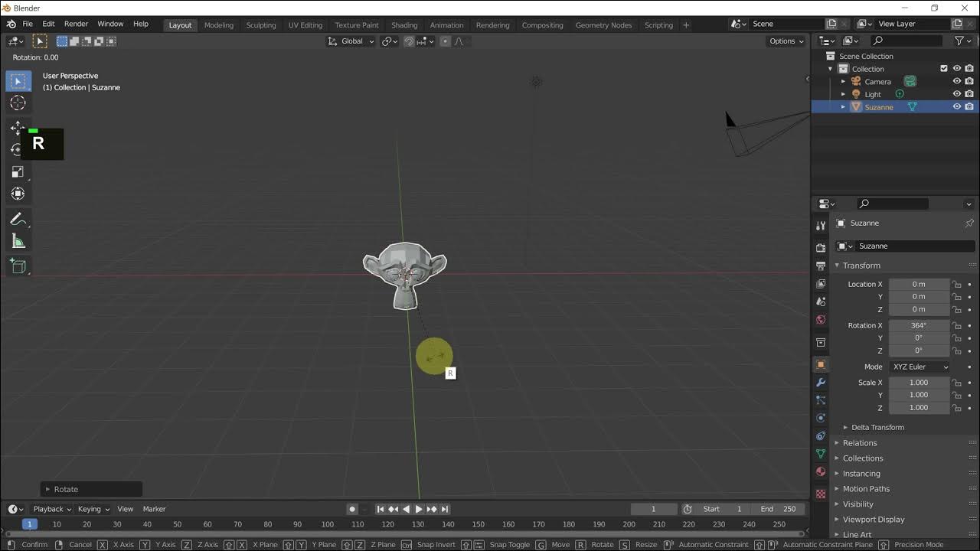Select the Select Box tool
This screenshot has width=980, height=551.
(x=18, y=81)
